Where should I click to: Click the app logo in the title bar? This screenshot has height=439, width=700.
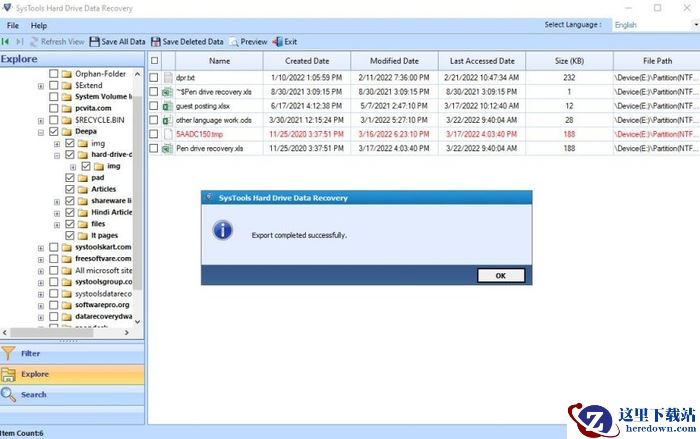(x=7, y=8)
